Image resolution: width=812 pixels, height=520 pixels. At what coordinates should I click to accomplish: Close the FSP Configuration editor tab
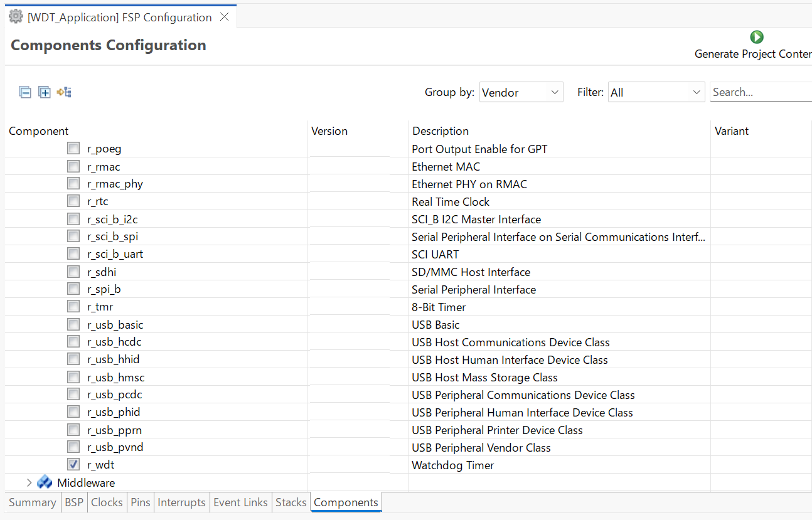pyautogui.click(x=224, y=17)
